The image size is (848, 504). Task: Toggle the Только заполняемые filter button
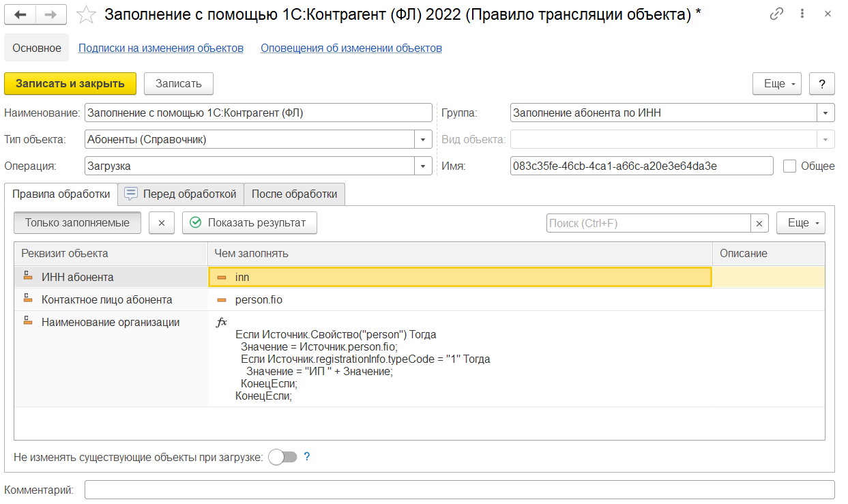tap(77, 223)
